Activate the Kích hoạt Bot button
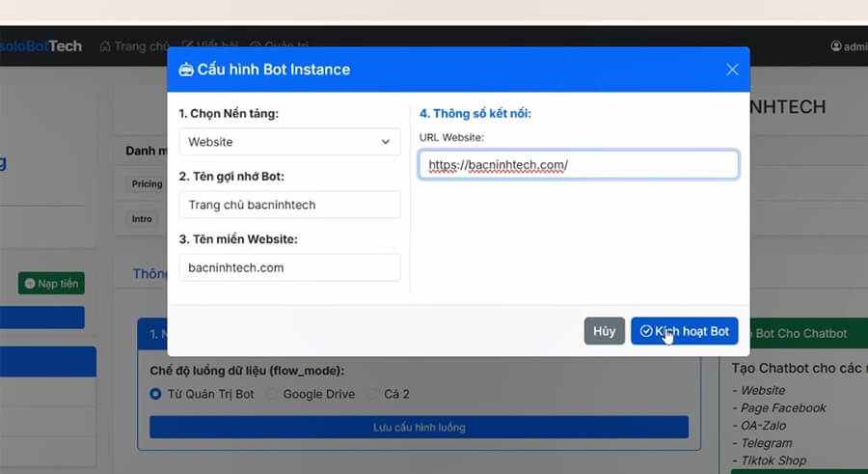 click(684, 331)
